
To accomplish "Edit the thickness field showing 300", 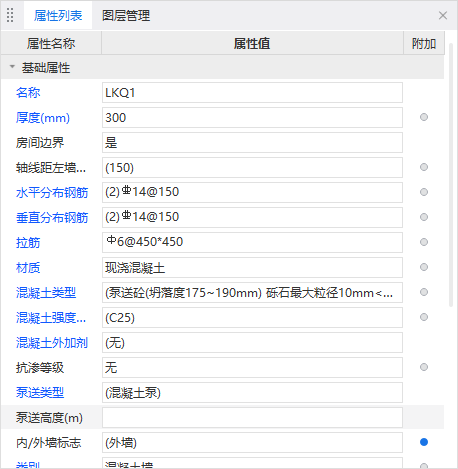I will (252, 118).
